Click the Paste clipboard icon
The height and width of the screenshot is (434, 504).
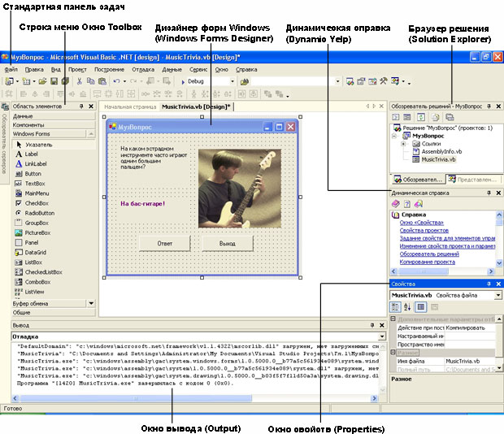102,81
